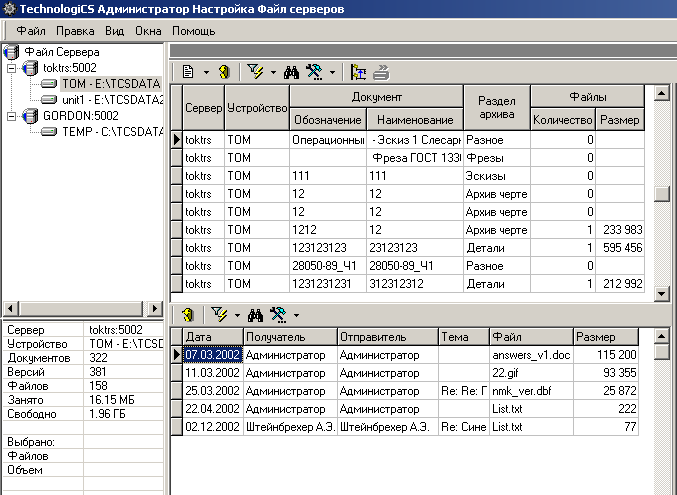Image resolution: width=677 pixels, height=495 pixels.
Task: Collapse the toktrs:5002 server node
Action: click(11, 68)
